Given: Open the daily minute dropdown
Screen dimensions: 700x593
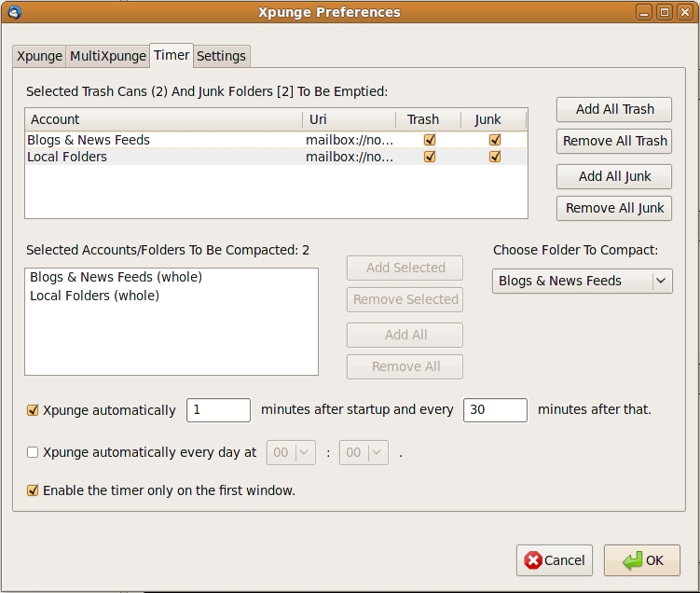Looking at the screenshot, I should [x=364, y=453].
